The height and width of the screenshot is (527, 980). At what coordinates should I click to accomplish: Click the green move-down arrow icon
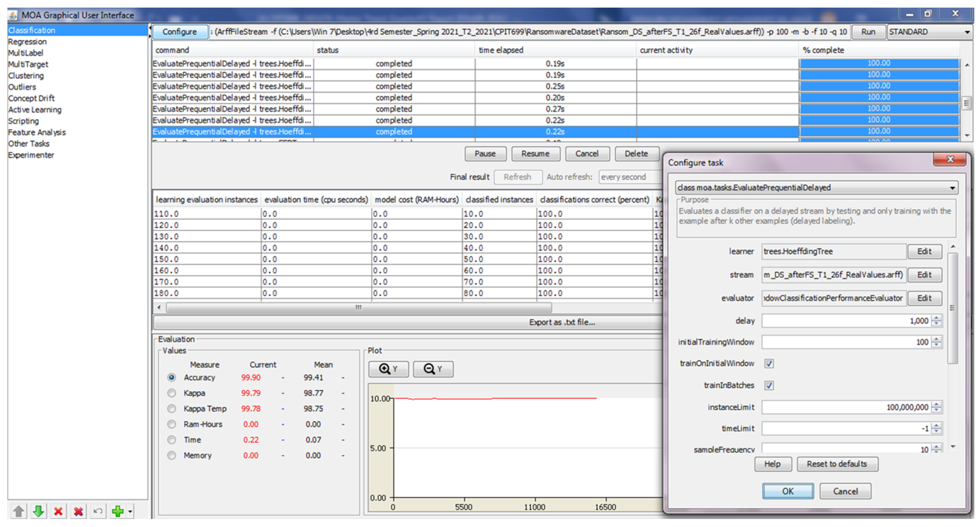(38, 511)
